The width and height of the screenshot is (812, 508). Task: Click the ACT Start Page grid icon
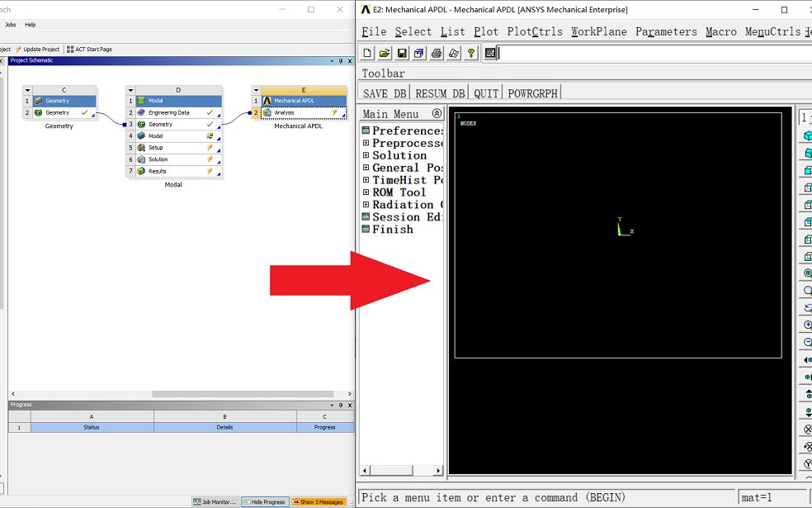tap(70, 50)
